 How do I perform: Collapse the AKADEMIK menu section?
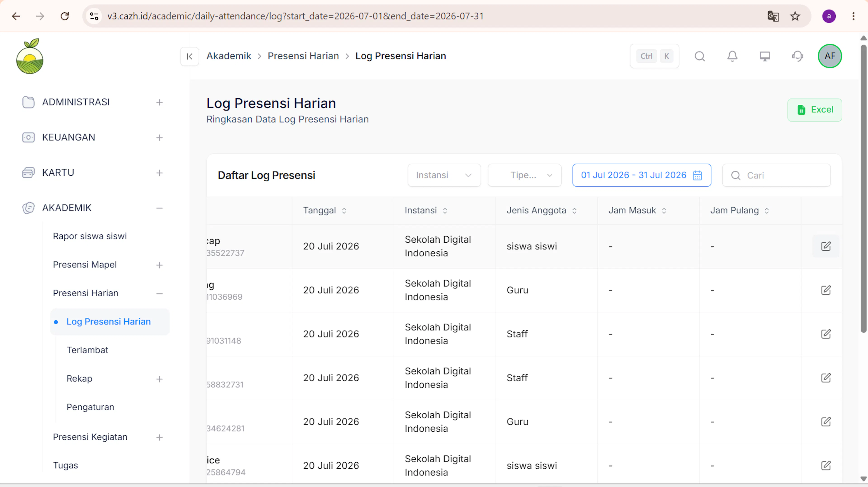159,208
